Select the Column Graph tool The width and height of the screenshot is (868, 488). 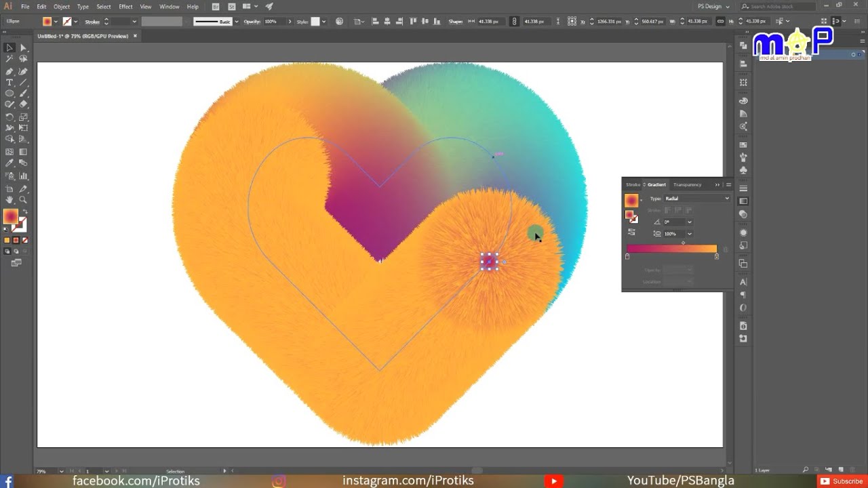pyautogui.click(x=23, y=176)
